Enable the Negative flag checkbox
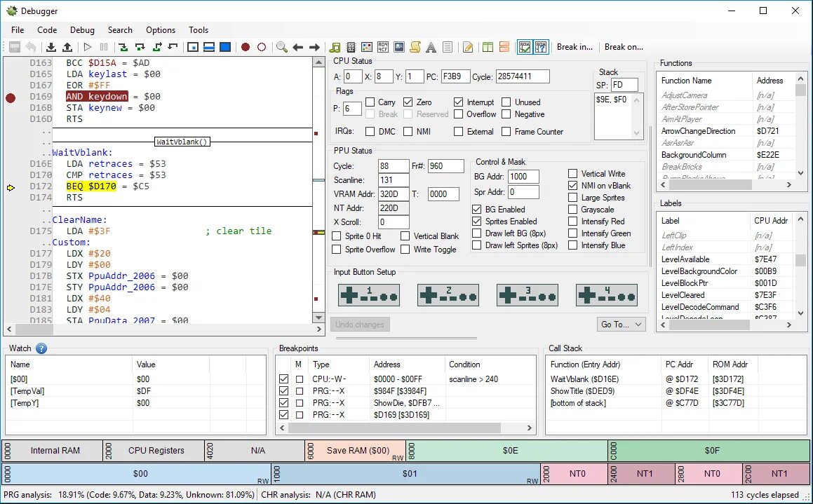Image resolution: width=813 pixels, height=504 pixels. pyautogui.click(x=506, y=114)
